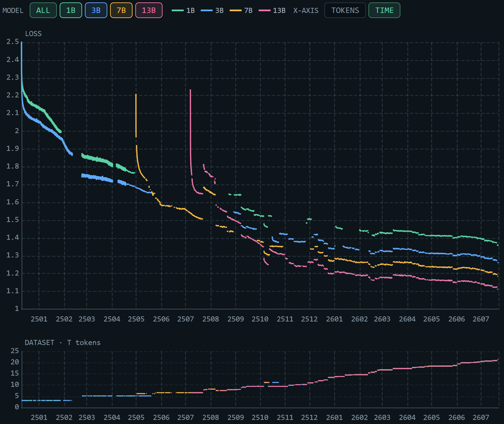Screen dimensions: 504x424
Task: Click the 15 value on the dataset axis
Action: [15, 373]
